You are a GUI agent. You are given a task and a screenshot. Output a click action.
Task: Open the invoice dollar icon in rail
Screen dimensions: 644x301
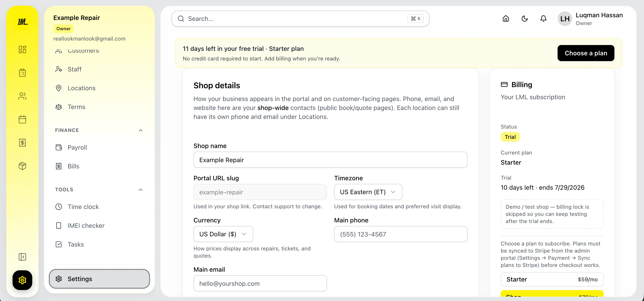(22, 143)
